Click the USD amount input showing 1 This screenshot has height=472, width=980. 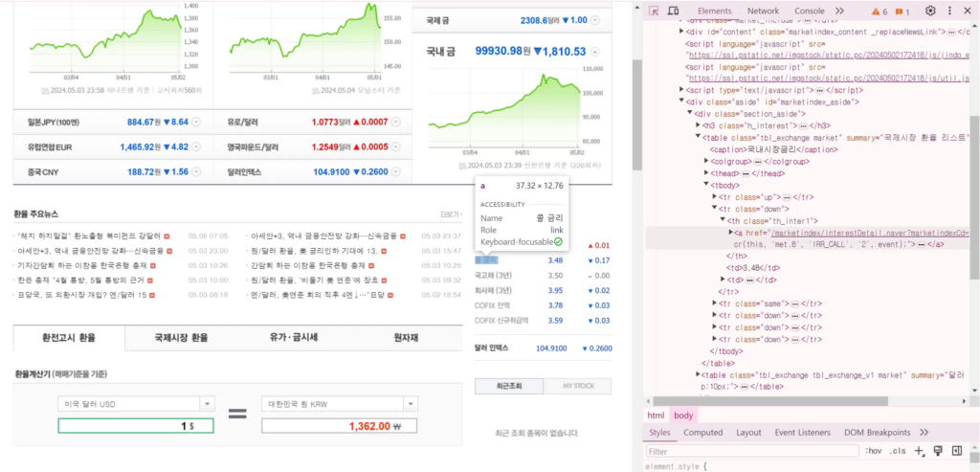tap(136, 426)
